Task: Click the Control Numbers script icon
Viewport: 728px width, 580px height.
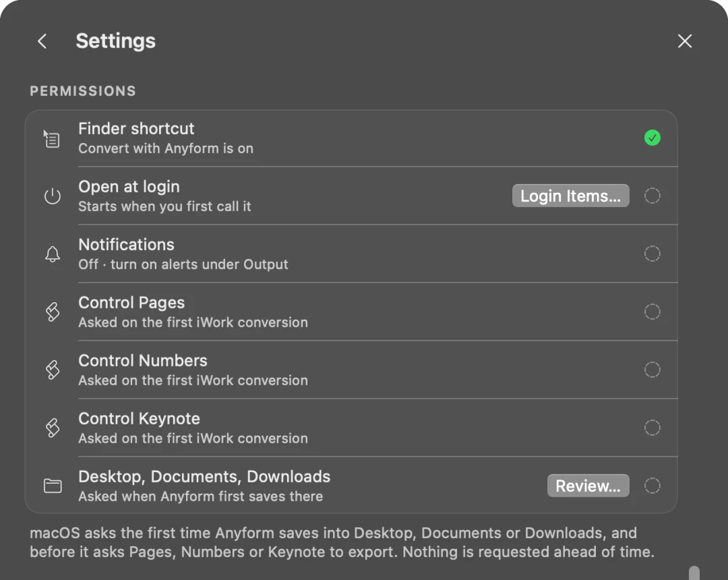Action: [x=53, y=370]
